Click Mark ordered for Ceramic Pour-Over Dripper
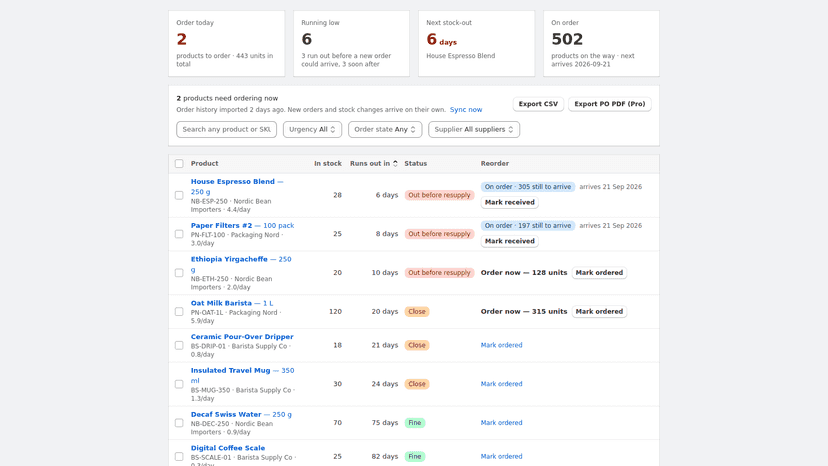828x466 pixels. [501, 345]
